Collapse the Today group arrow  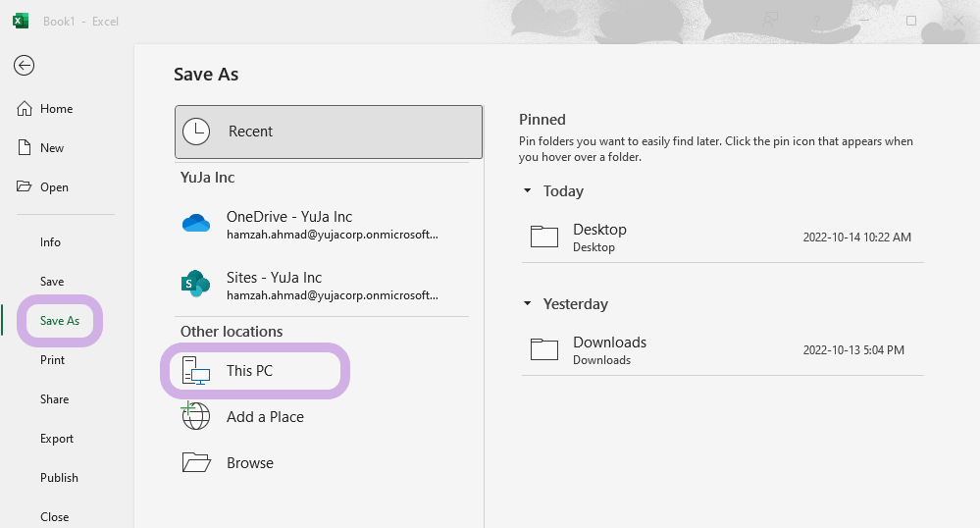pyautogui.click(x=528, y=190)
